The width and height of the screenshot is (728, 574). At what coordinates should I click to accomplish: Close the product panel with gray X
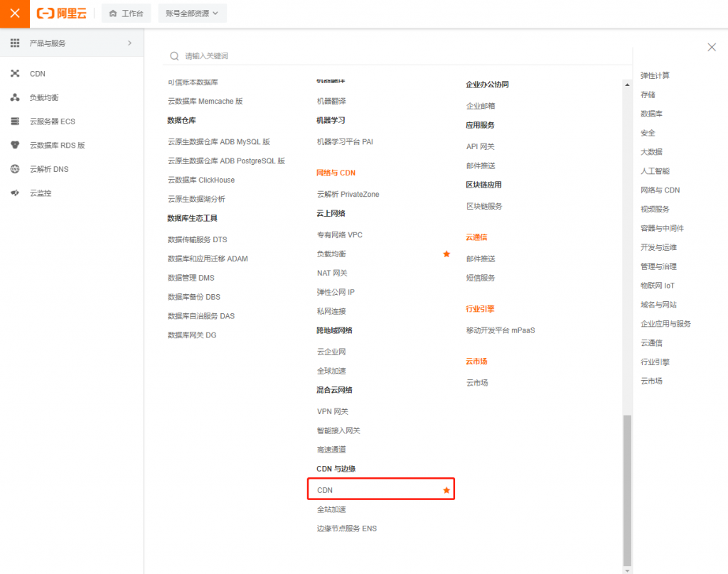coord(712,48)
